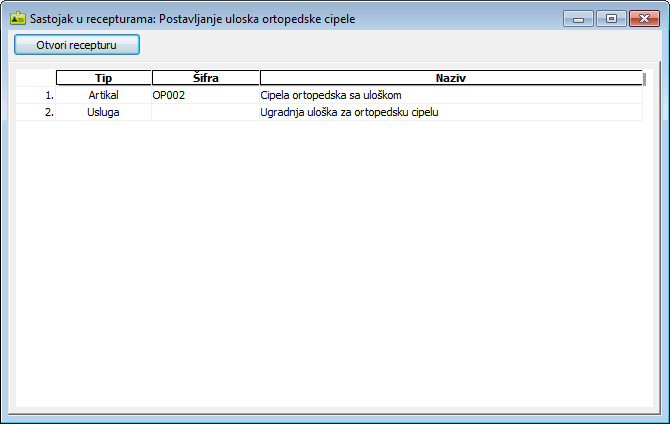Viewport: 670px width, 424px height.
Task: Click the Naziv column header
Action: (x=450, y=78)
